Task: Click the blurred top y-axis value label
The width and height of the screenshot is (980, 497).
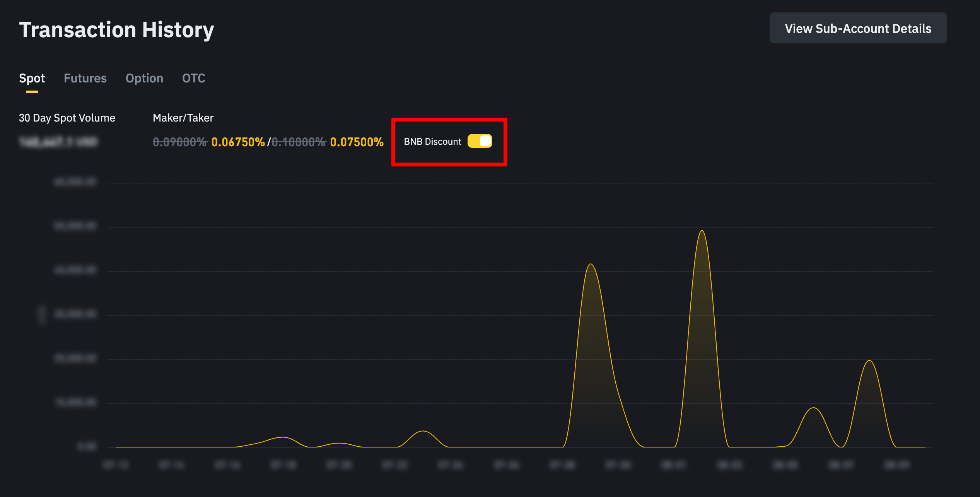Action: 75,182
